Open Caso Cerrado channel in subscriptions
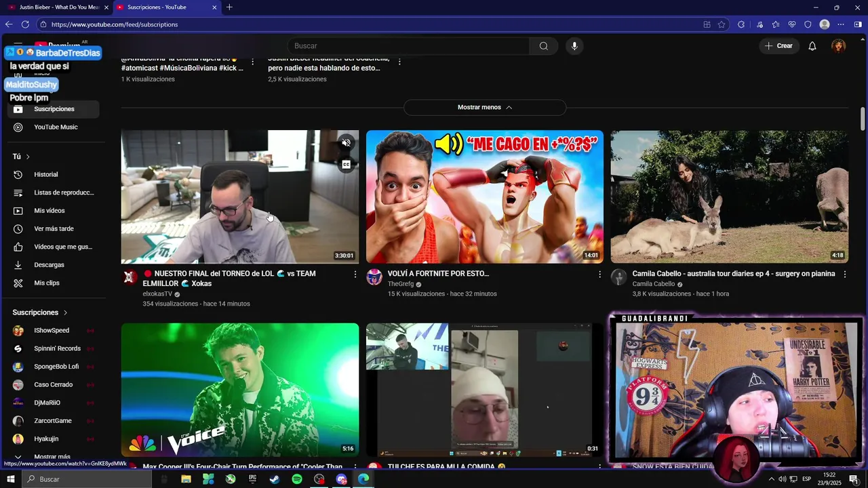Image resolution: width=868 pixels, height=488 pixels. (54, 385)
